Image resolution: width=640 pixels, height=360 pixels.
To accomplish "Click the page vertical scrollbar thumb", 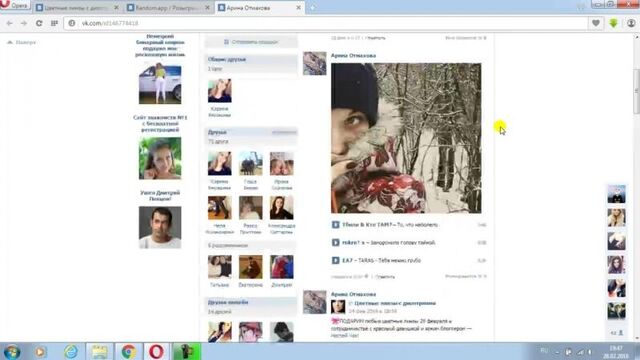I will (636, 92).
